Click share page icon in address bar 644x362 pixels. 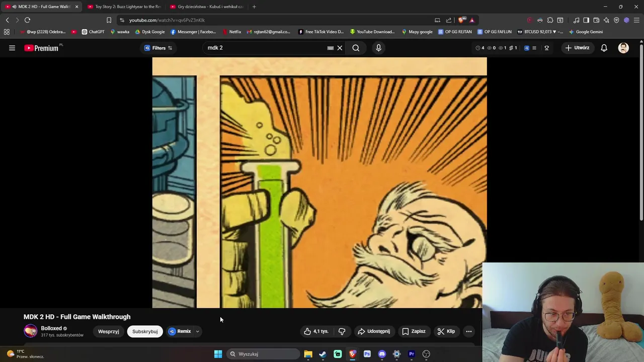pyautogui.click(x=449, y=20)
